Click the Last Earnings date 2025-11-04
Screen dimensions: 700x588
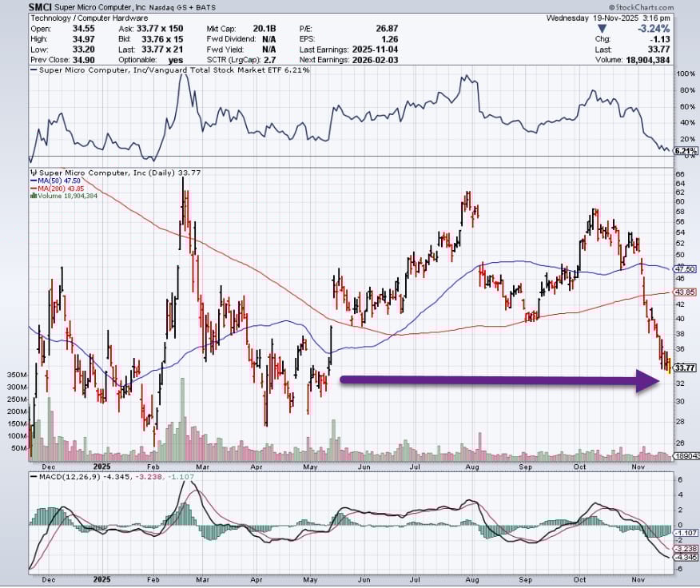tap(375, 50)
